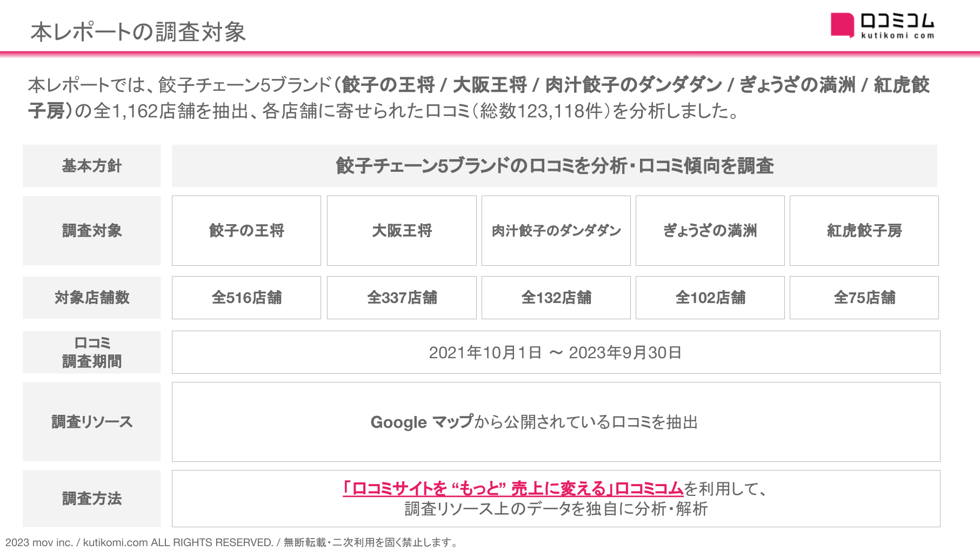Click the 調査リソース row label
This screenshot has width=980, height=551.
click(x=92, y=422)
